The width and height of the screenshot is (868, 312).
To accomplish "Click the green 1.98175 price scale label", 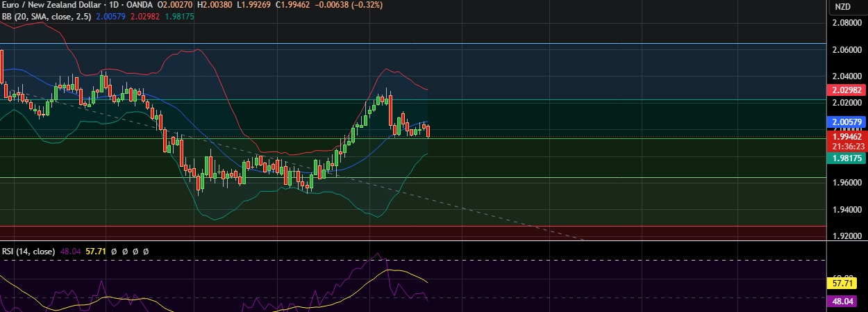I will click(846, 158).
